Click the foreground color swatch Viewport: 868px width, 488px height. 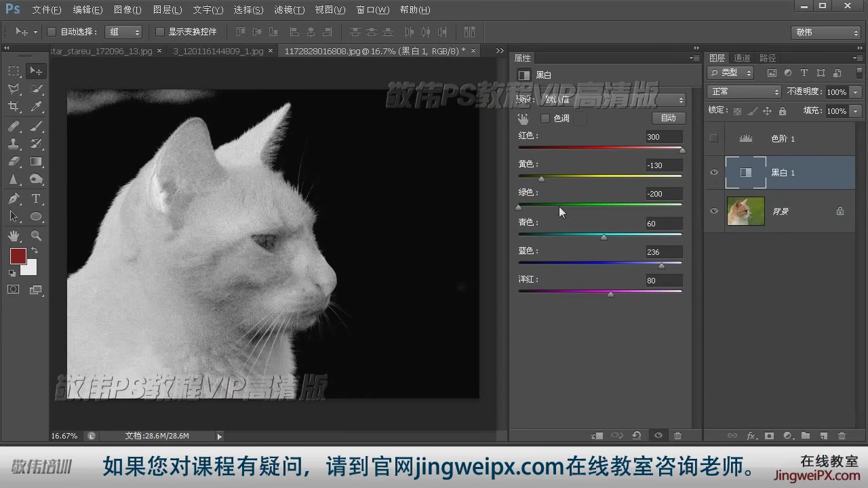coord(18,256)
